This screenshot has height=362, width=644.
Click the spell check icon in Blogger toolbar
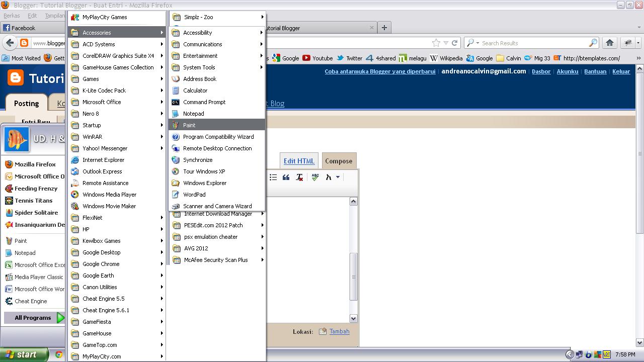tap(315, 177)
